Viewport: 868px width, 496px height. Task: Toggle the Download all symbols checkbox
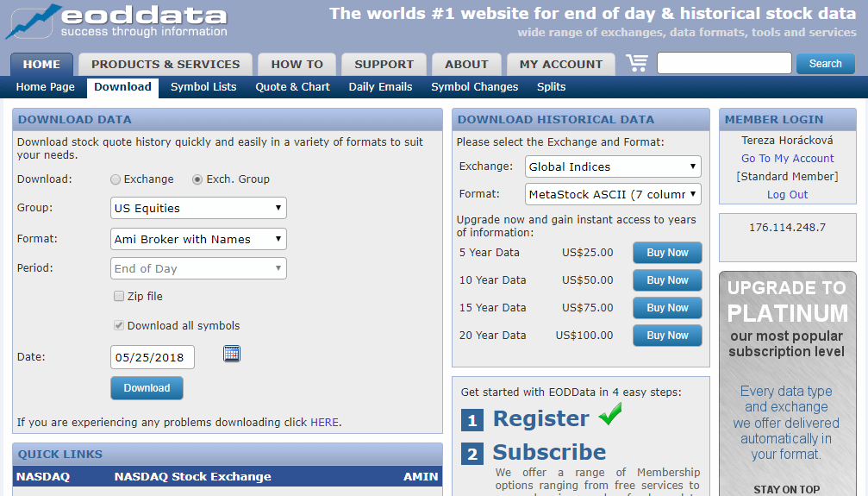(x=118, y=325)
